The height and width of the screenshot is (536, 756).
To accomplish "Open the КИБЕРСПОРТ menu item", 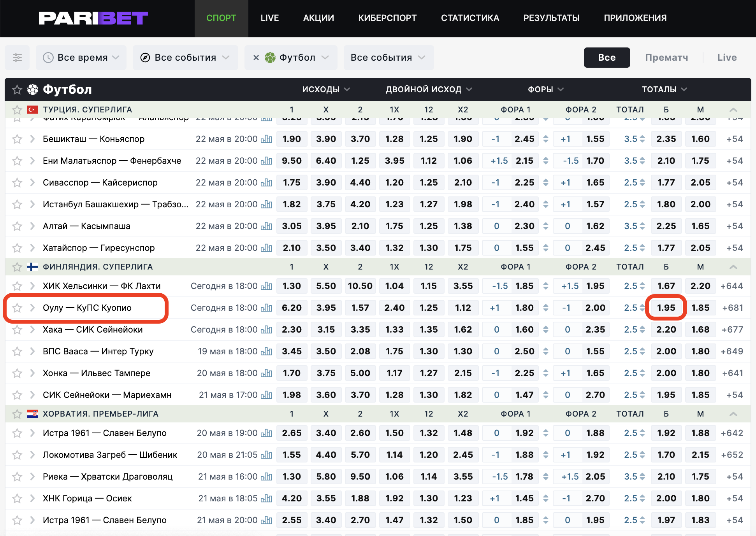I will click(x=387, y=18).
